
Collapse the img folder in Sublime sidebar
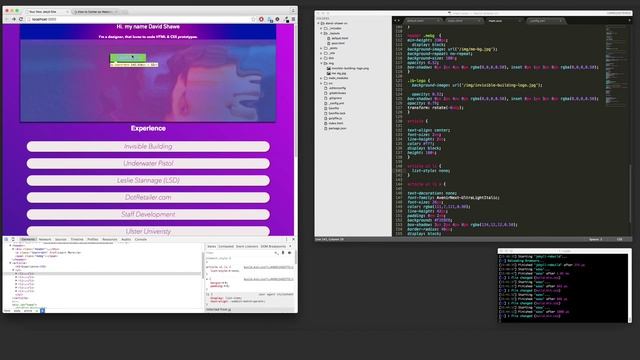pyautogui.click(x=321, y=63)
